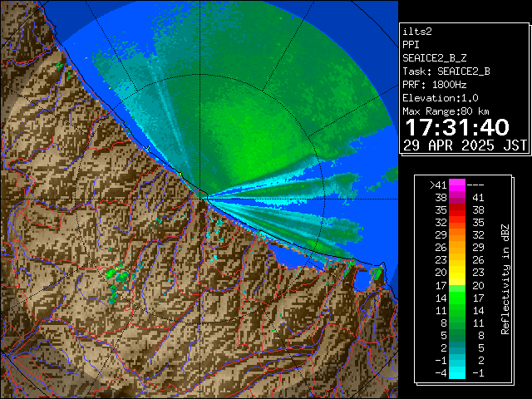
Task: Click the 'PPI' scan type text
Action: pos(411,45)
